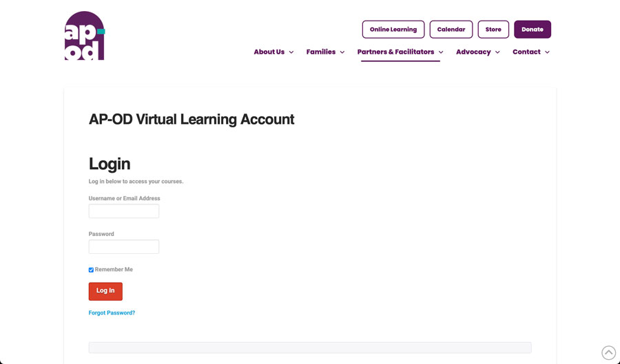Expand the Partners & Facilitators chevron
The width and height of the screenshot is (620, 364).
pos(441,52)
